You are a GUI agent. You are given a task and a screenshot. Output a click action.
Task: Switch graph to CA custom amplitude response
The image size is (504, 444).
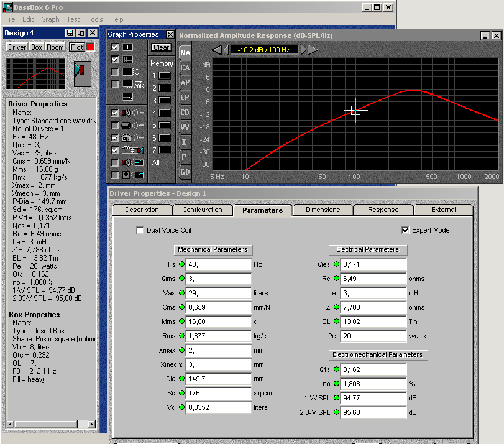[x=185, y=67]
